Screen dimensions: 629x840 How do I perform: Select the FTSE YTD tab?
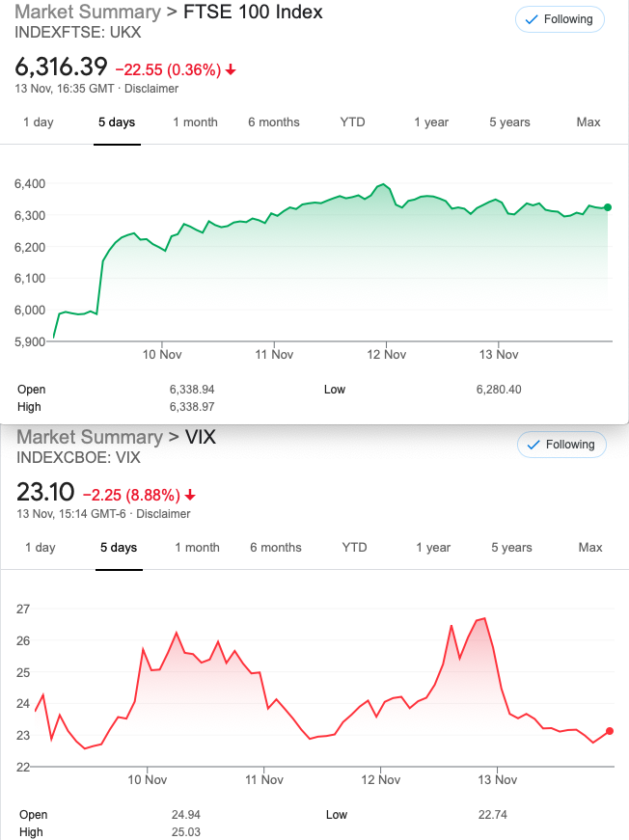(352, 122)
